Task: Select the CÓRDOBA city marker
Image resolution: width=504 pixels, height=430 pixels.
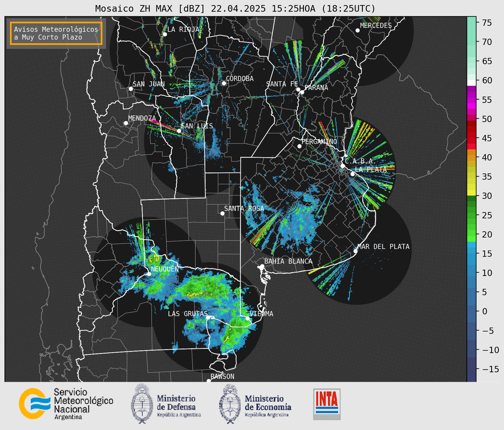Action: (224, 83)
